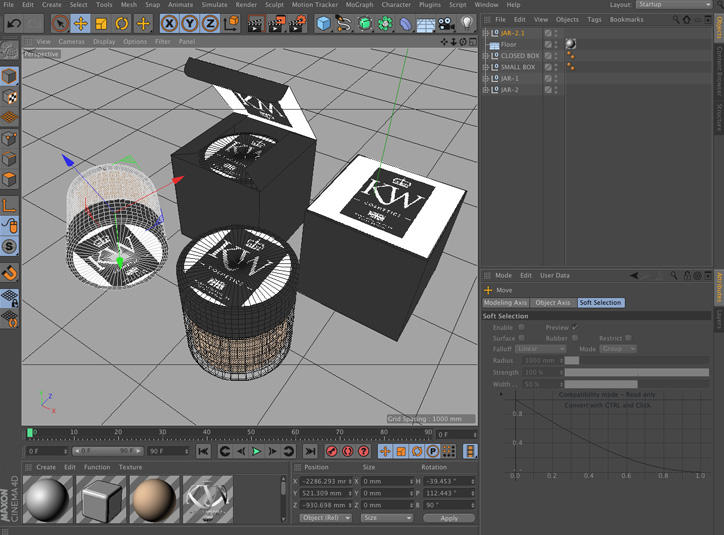Open the Object (Rel) dropdown
The width and height of the screenshot is (724, 535).
click(326, 518)
